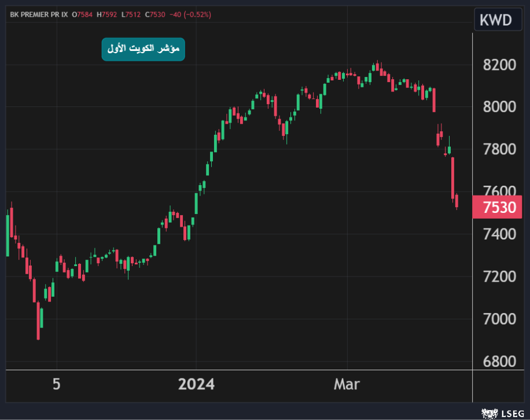Click the 8200 price axis label

(x=499, y=65)
